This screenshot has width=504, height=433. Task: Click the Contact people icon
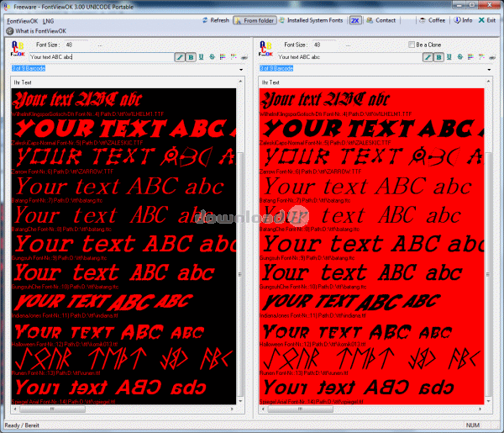pyautogui.click(x=370, y=20)
